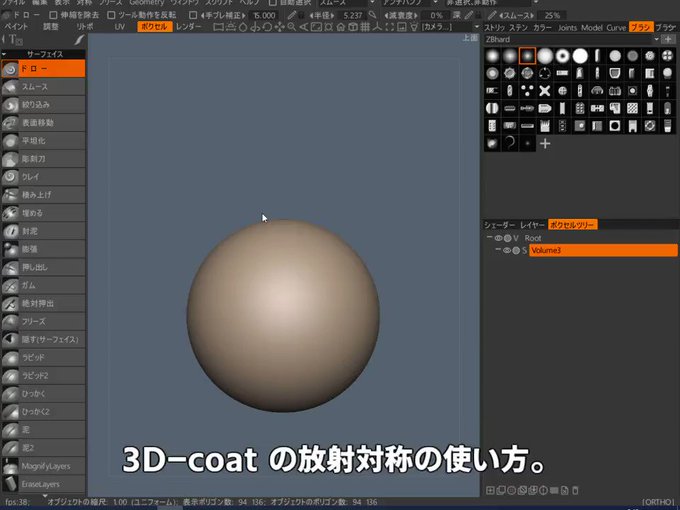Choose the ラピッド2 tool

click(x=43, y=376)
